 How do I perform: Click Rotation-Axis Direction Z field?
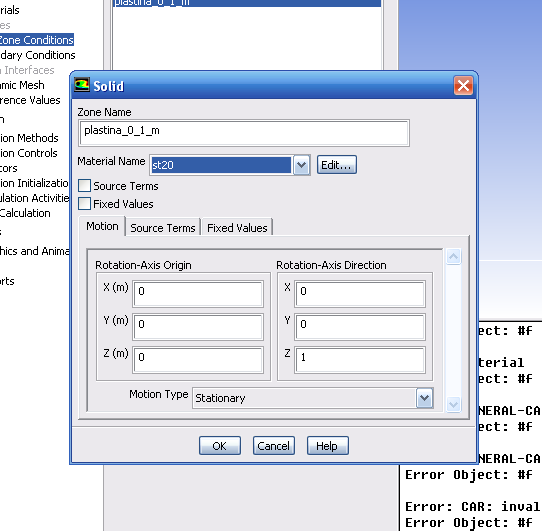point(360,360)
